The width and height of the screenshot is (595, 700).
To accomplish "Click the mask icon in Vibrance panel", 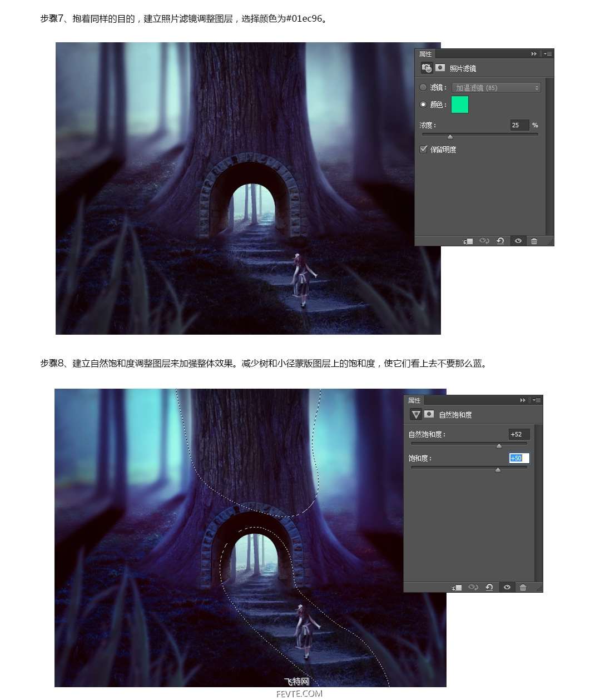I will (x=429, y=414).
